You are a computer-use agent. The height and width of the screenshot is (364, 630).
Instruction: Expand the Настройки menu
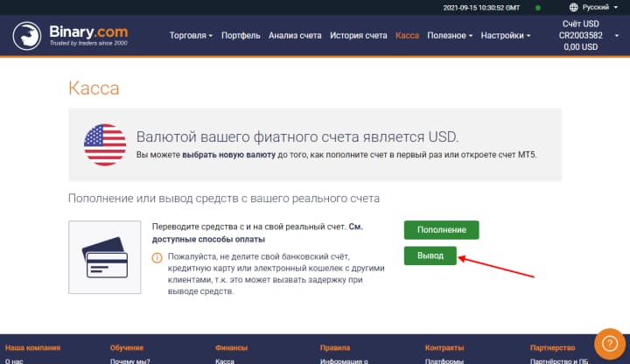(506, 35)
